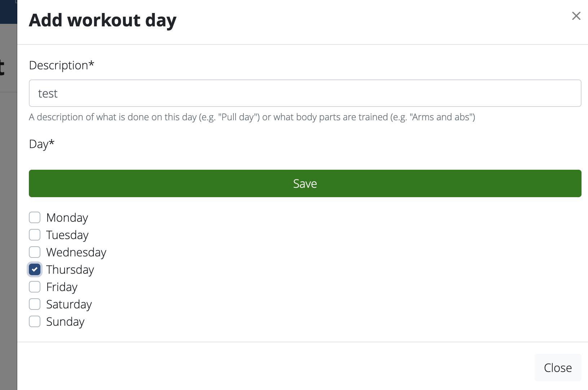Click inside the Description text field
The image size is (588, 390).
[x=305, y=93]
